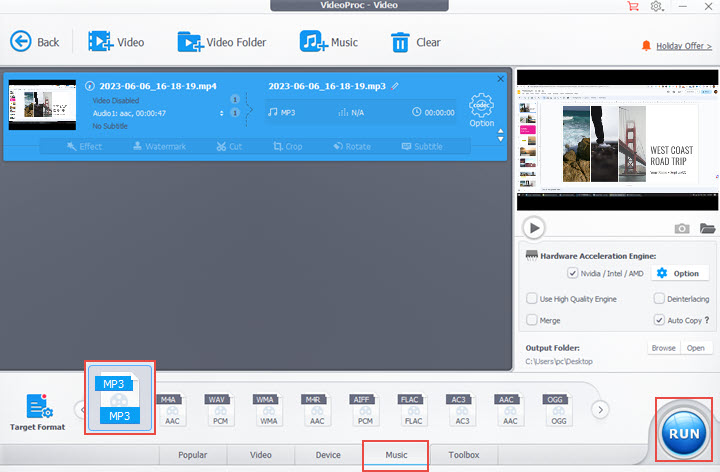The height and width of the screenshot is (472, 720).
Task: Play the preview video
Action: (534, 228)
